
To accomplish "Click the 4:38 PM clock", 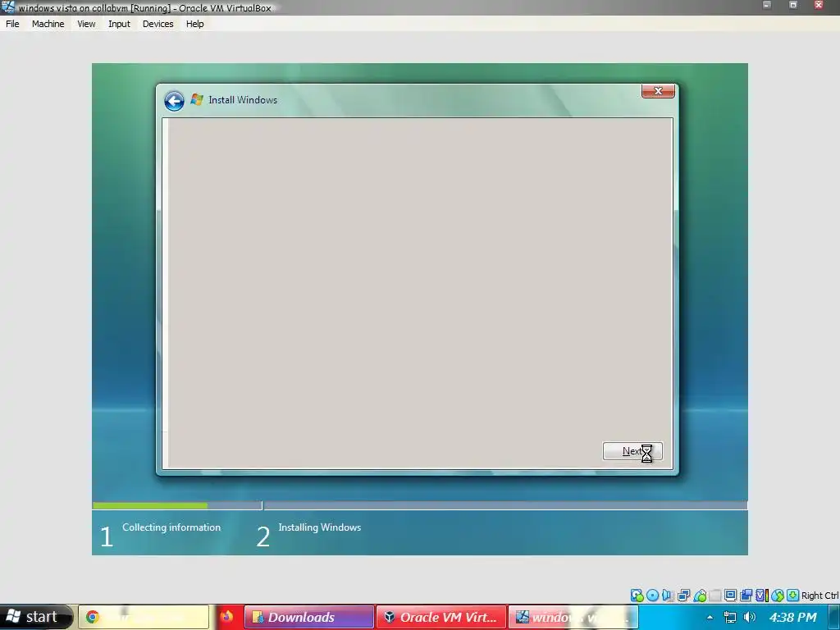I will tap(793, 617).
